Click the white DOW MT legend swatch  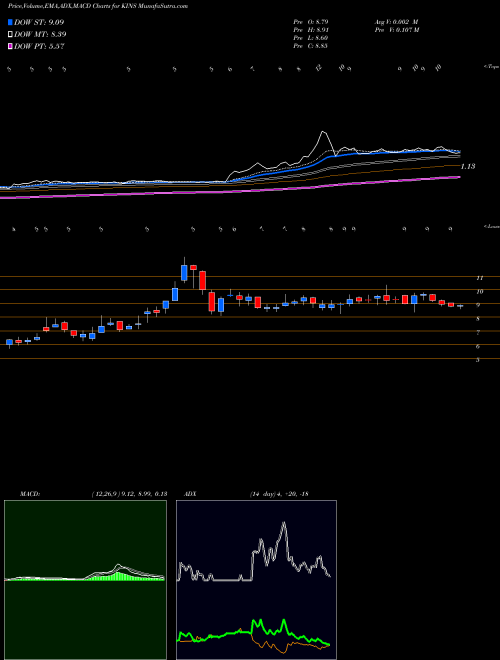coord(11,35)
